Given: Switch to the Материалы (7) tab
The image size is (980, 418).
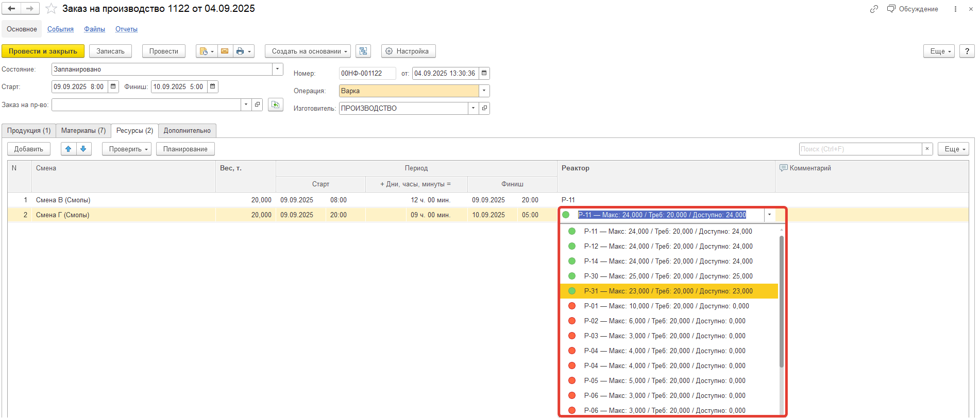Looking at the screenshot, I should click(x=83, y=131).
